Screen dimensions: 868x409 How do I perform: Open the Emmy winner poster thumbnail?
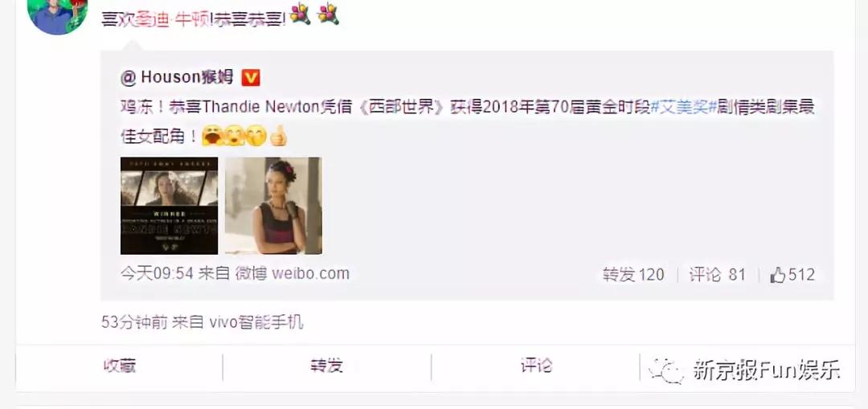169,206
